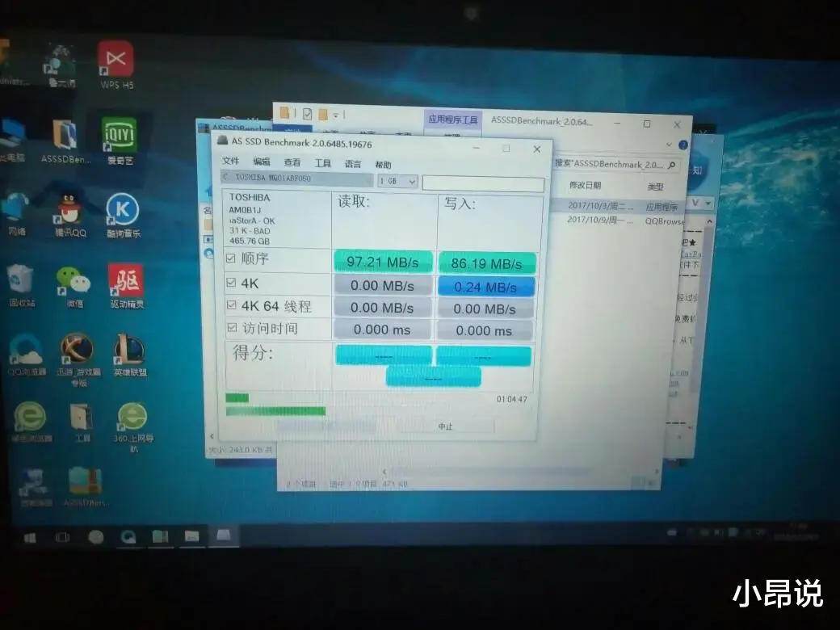Click the lower green progress bar

pyautogui.click(x=276, y=411)
